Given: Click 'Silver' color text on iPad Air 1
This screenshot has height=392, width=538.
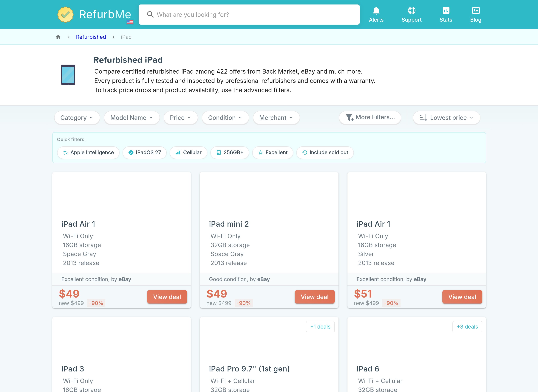Looking at the screenshot, I should tap(366, 254).
